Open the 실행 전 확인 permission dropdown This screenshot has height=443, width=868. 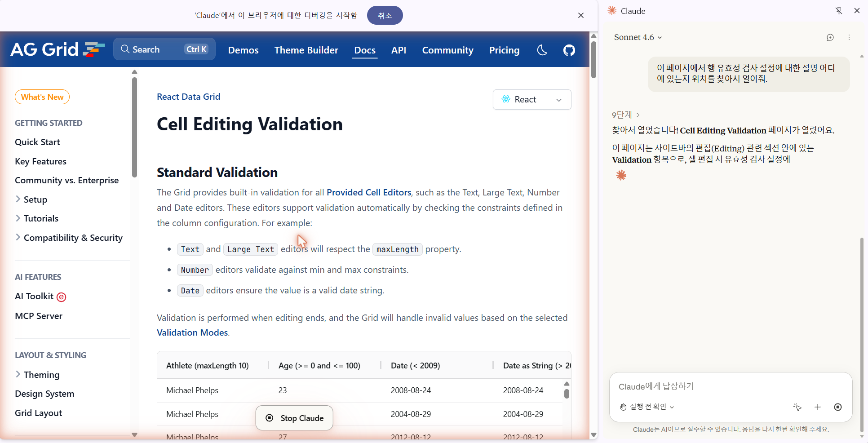tap(647, 407)
